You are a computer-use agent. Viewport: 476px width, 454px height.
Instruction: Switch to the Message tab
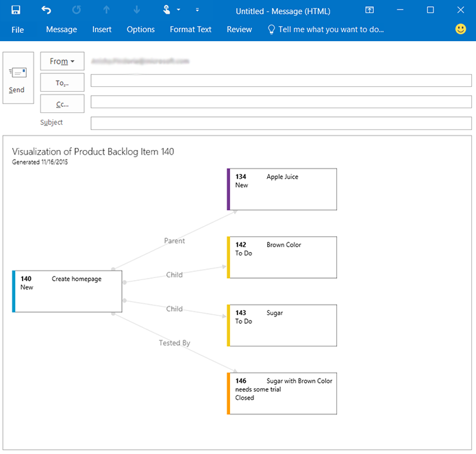pos(62,29)
